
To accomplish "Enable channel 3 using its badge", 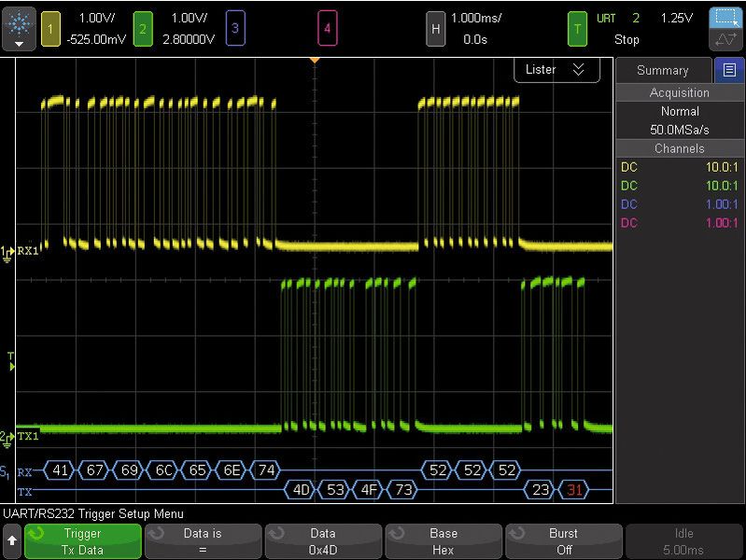I will tap(235, 28).
